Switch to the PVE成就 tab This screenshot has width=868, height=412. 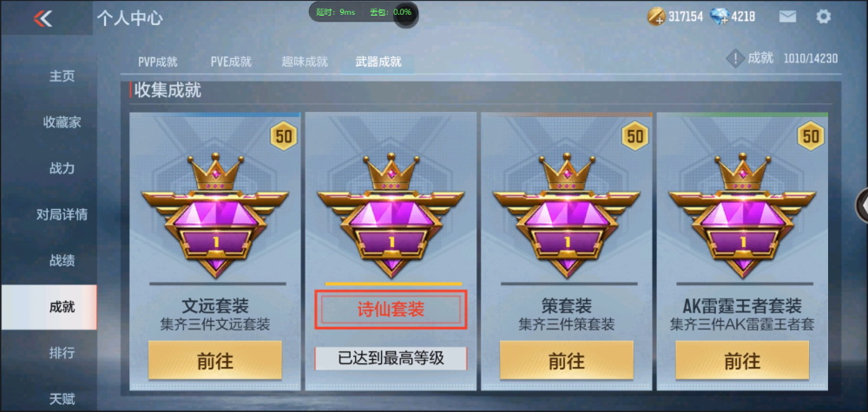pos(231,62)
